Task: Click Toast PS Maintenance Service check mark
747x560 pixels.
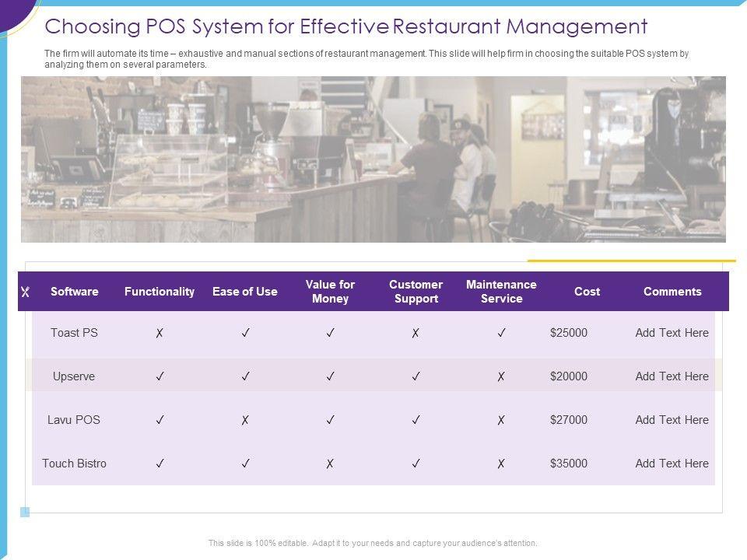Action: [501, 333]
